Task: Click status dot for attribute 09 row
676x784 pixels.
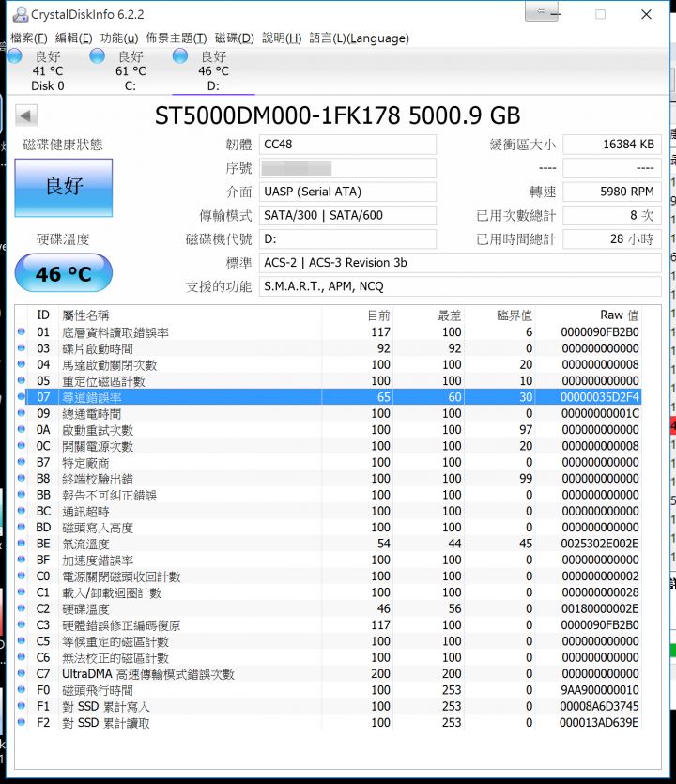Action: coord(21,413)
